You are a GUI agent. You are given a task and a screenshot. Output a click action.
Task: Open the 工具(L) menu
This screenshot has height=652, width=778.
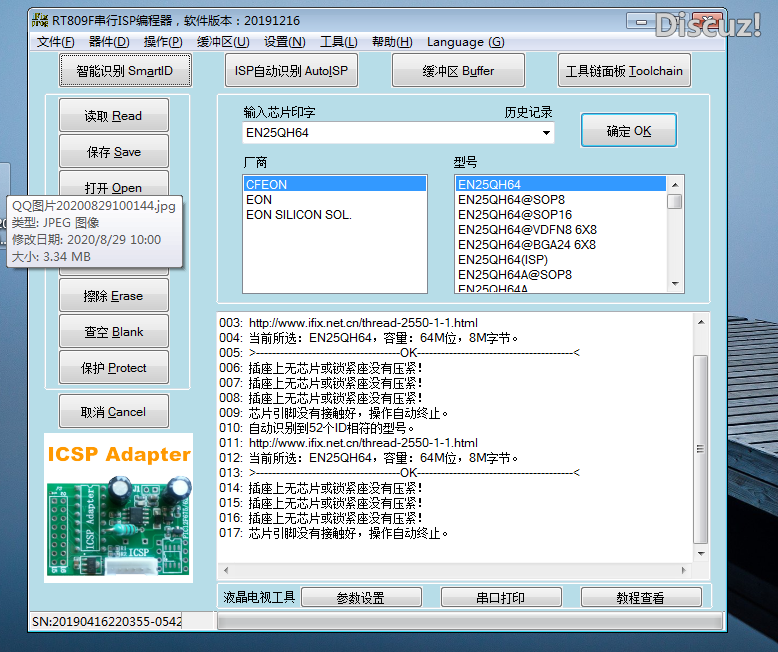(338, 42)
